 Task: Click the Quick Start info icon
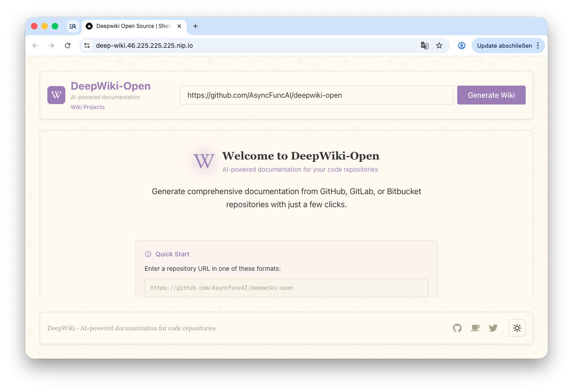click(x=148, y=254)
